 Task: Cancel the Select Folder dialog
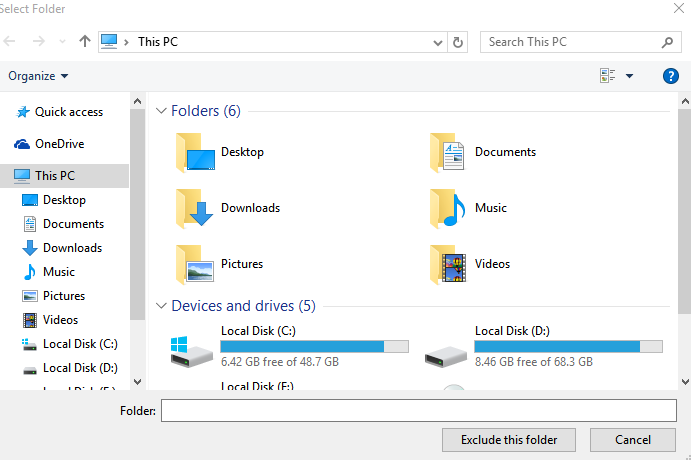click(633, 440)
